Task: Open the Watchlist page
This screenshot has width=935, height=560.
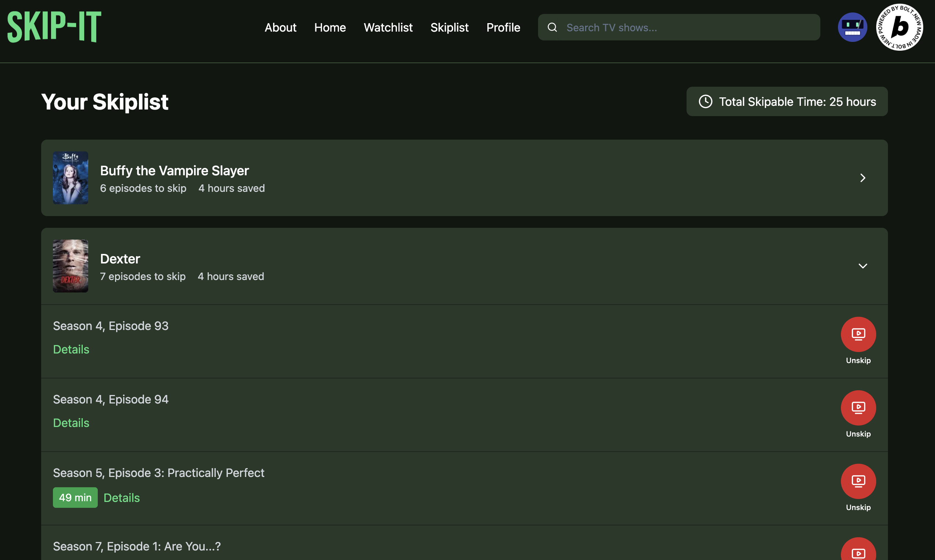Action: 388,28
